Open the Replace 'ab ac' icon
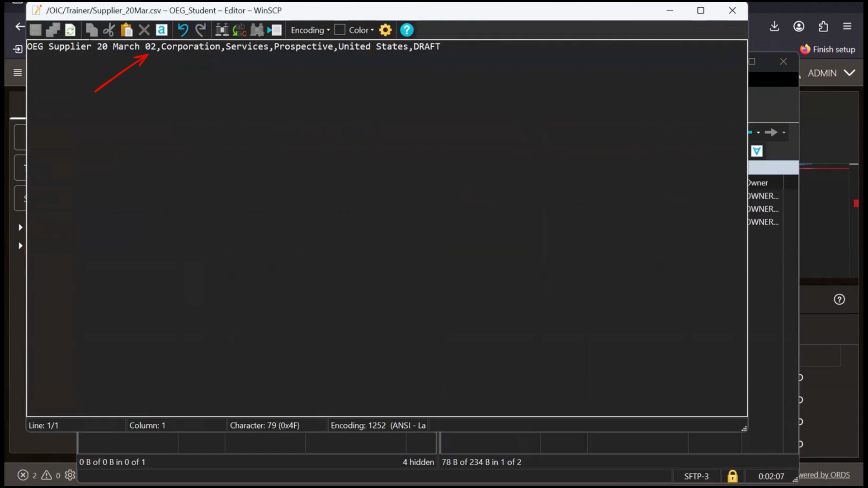The width and height of the screenshot is (868, 488). coord(239,30)
